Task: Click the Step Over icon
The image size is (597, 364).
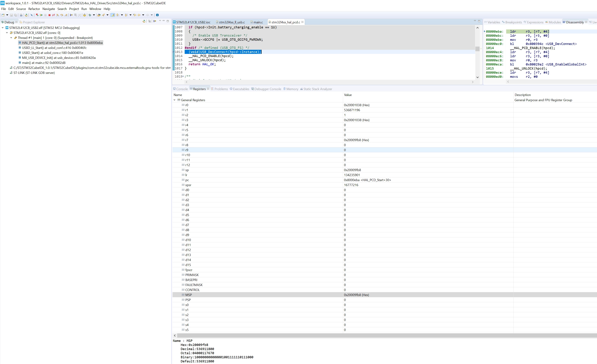Action: click(62, 15)
